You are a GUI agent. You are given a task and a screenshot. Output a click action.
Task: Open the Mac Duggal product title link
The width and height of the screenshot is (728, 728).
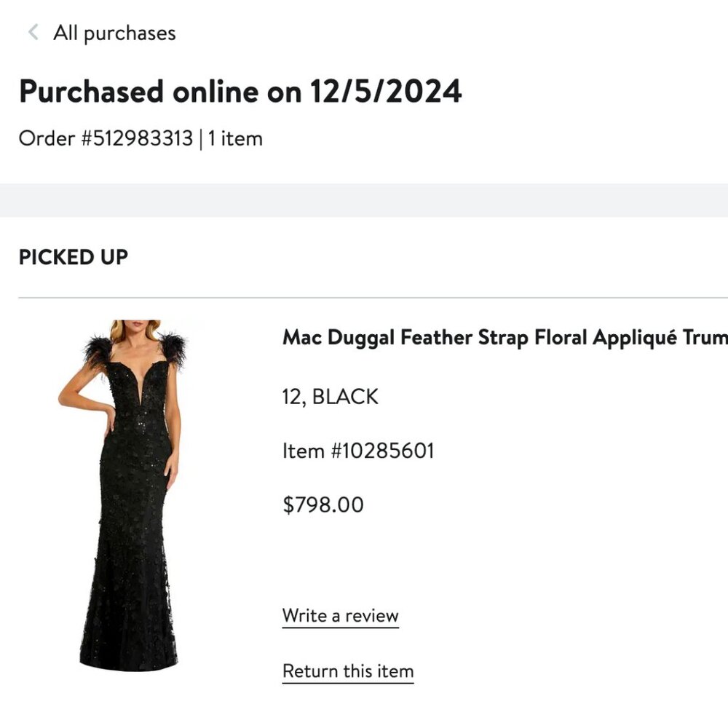[x=502, y=337]
